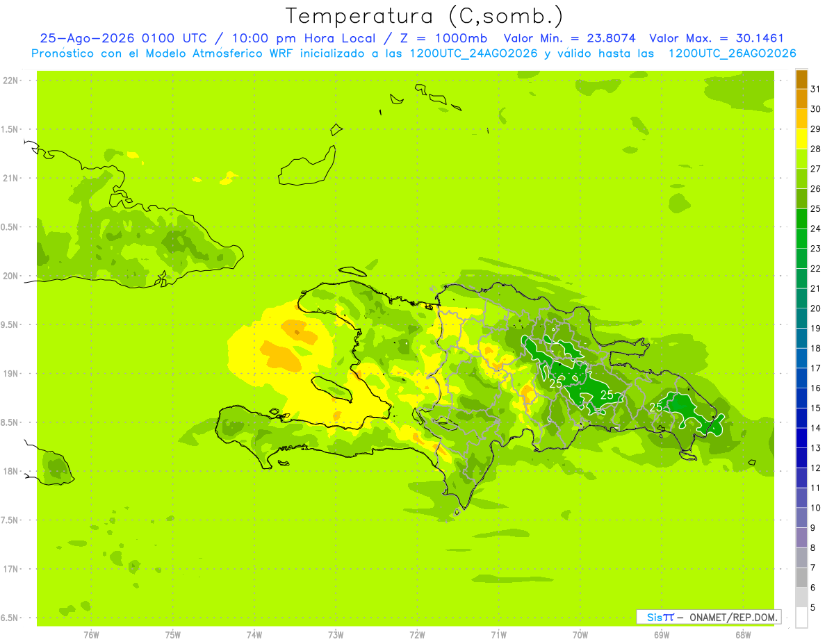Click the orange legend swatch between 30 and 31

(x=801, y=99)
